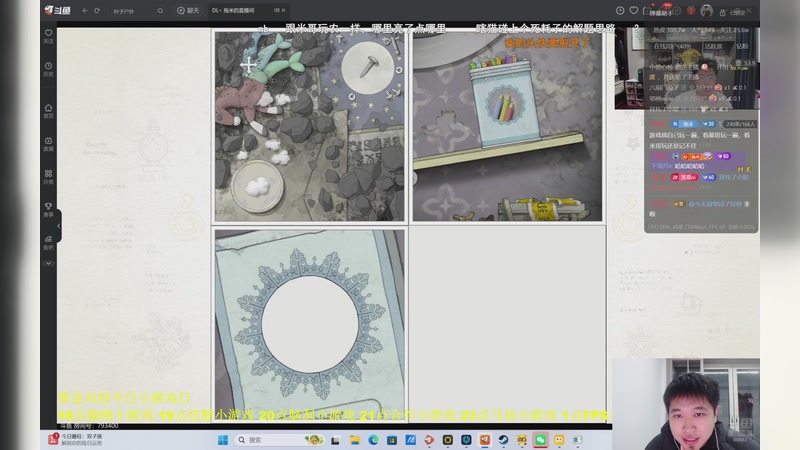The width and height of the screenshot is (800, 450).
Task: Open Microsoft Store from the taskbar
Action: coord(392,440)
